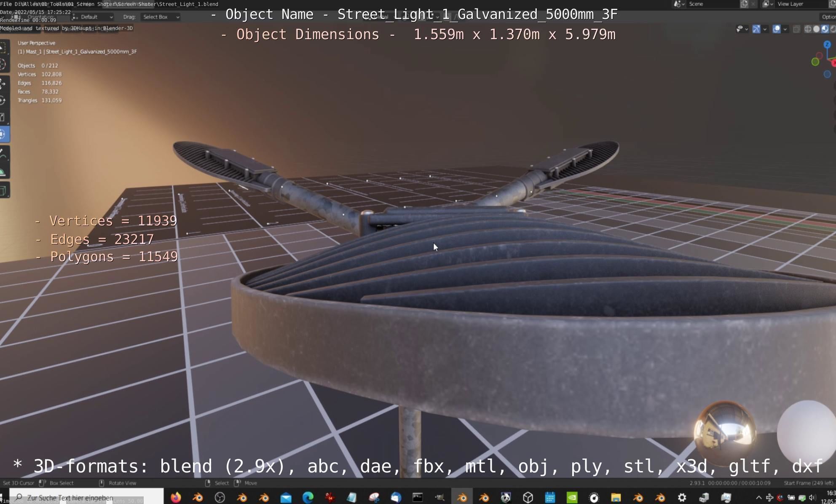Viewport: 836px width, 504px height.
Task: Open the NVIDIA app from taskbar
Action: [x=572, y=498]
